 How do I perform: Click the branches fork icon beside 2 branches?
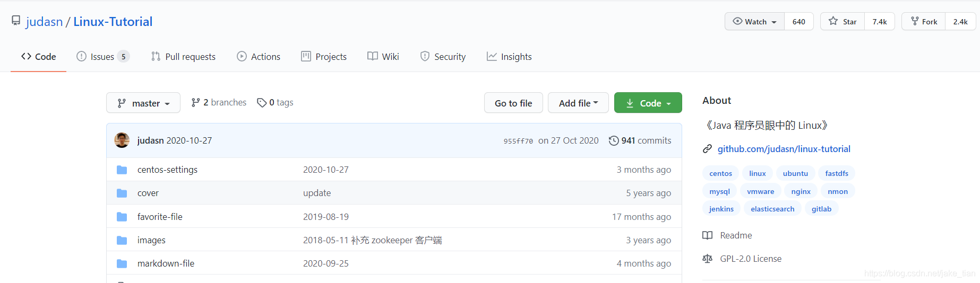point(196,103)
